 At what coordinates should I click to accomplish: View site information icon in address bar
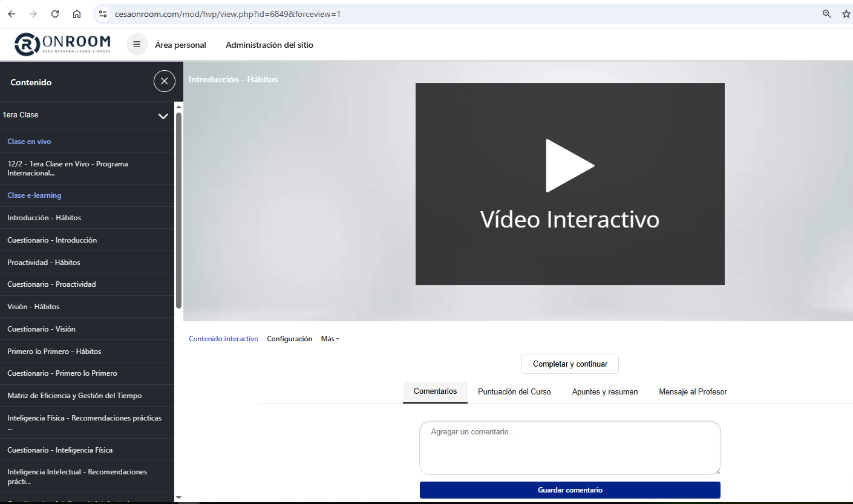(103, 14)
